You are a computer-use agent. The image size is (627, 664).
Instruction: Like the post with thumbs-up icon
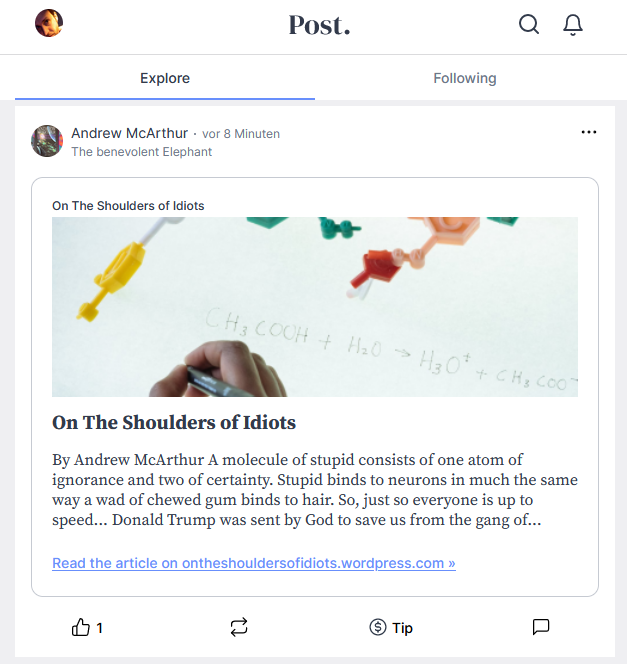click(x=81, y=628)
